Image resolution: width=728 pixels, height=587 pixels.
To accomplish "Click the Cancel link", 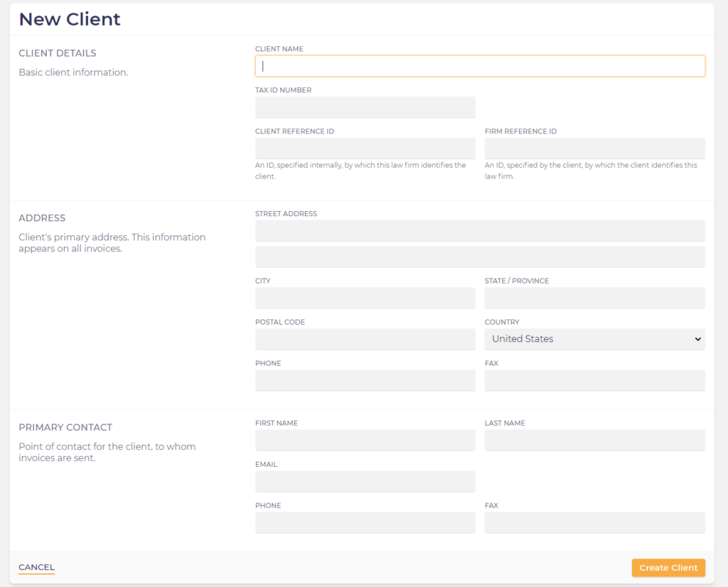I will (37, 567).
